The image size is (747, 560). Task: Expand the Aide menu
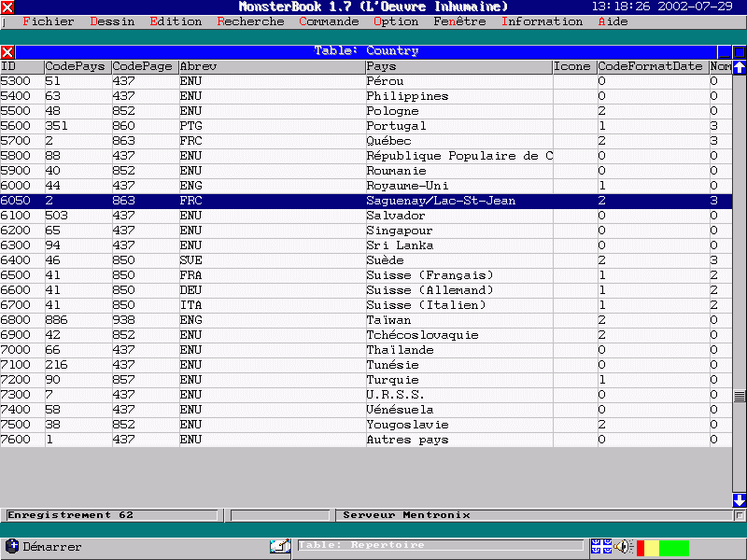(613, 21)
